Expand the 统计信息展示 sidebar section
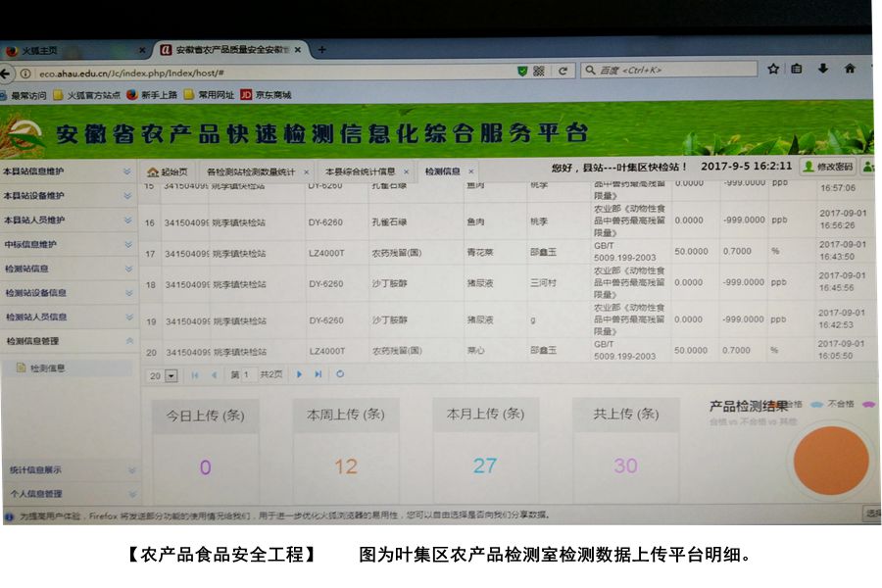The image size is (882, 588). pos(130,470)
